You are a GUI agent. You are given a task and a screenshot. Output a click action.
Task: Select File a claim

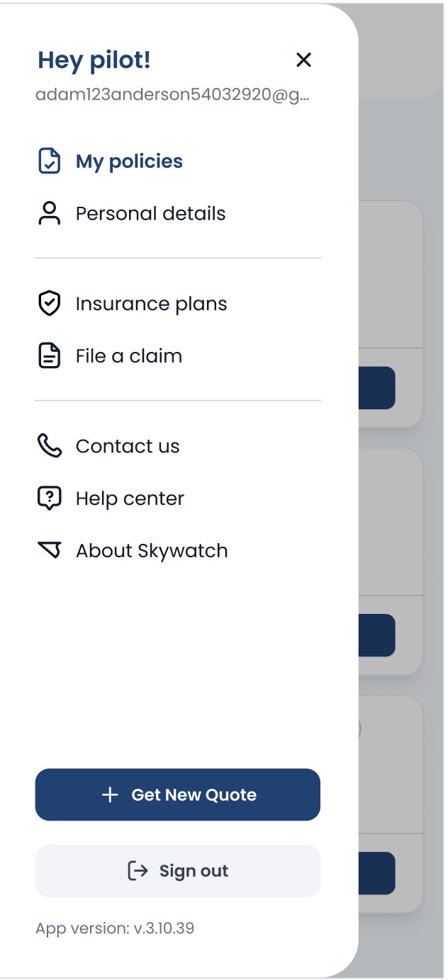pyautogui.click(x=128, y=356)
